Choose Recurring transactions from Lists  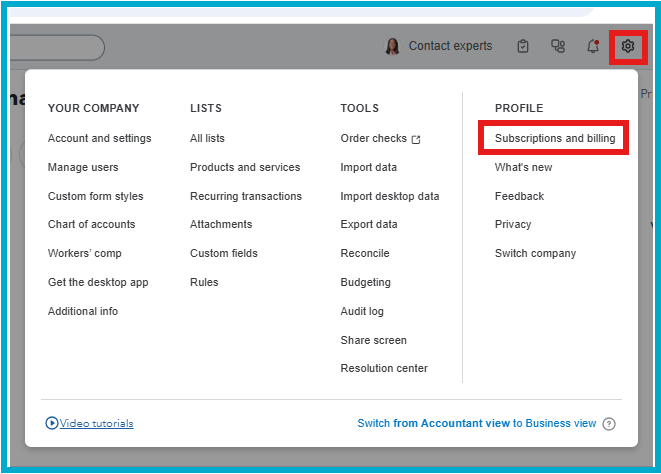point(245,196)
